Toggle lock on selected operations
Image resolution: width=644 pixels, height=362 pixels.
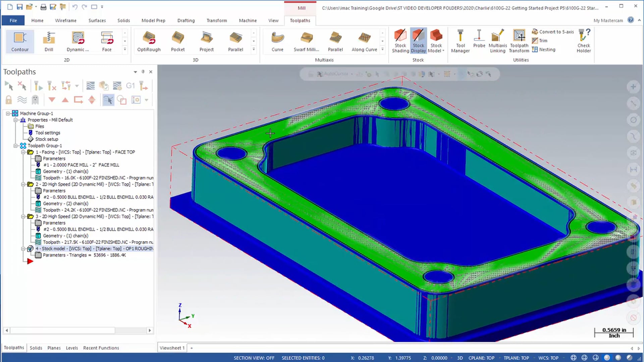tap(9, 100)
